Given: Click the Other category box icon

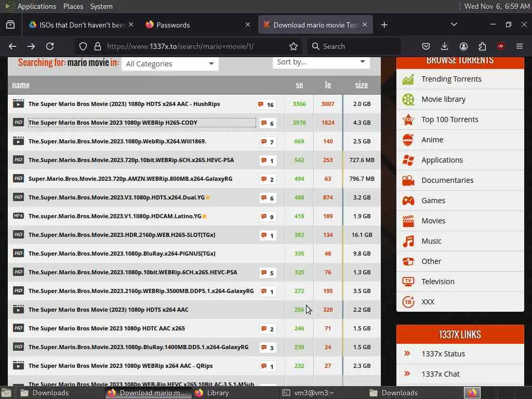Looking at the screenshot, I should [x=408, y=261].
